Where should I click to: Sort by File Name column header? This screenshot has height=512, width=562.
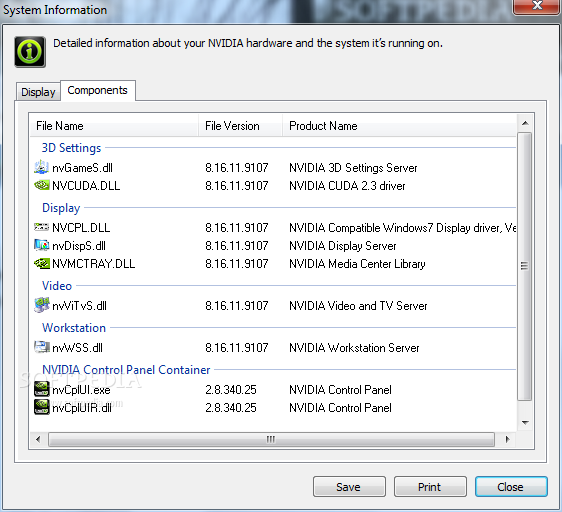[114, 125]
